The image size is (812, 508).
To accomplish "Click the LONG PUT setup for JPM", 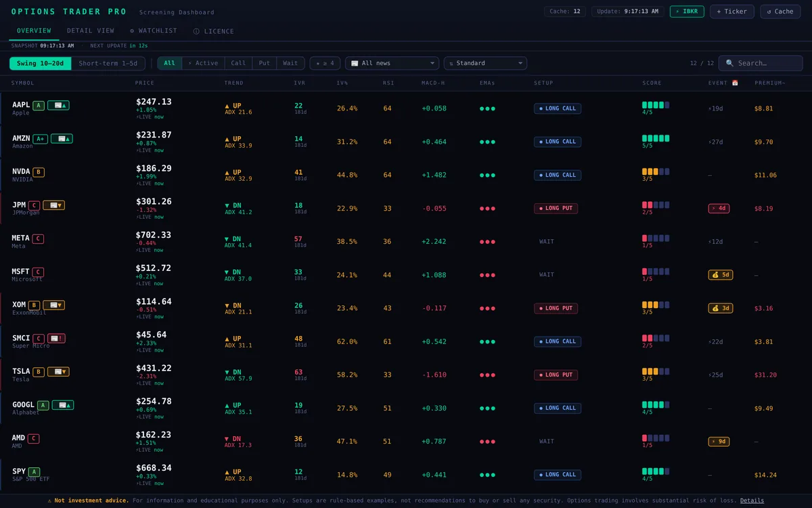I will coord(556,209).
